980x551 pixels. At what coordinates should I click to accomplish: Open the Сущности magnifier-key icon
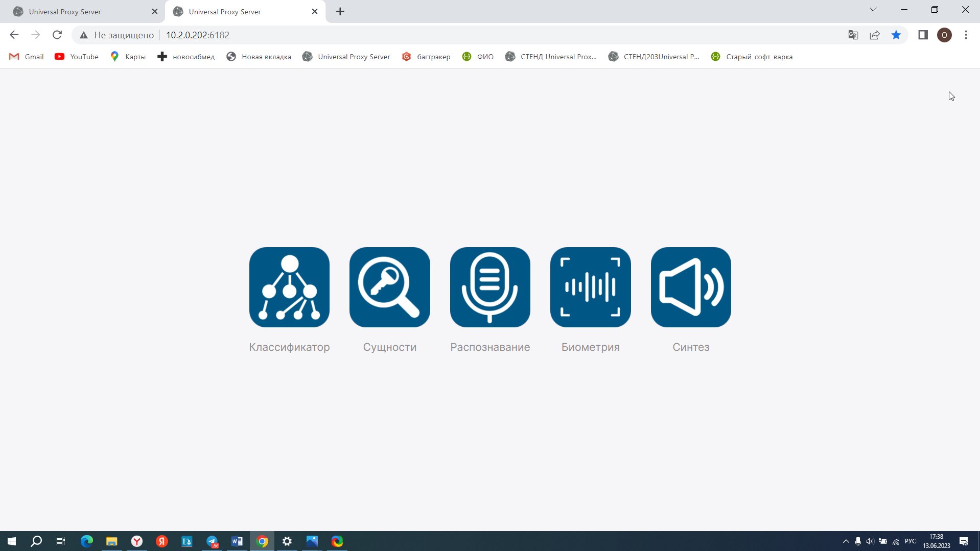pos(389,287)
